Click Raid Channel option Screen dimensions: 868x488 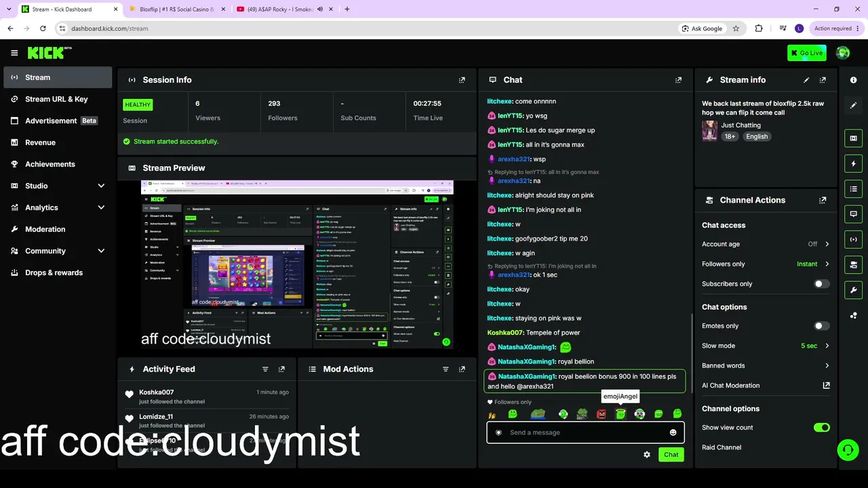pos(722,447)
